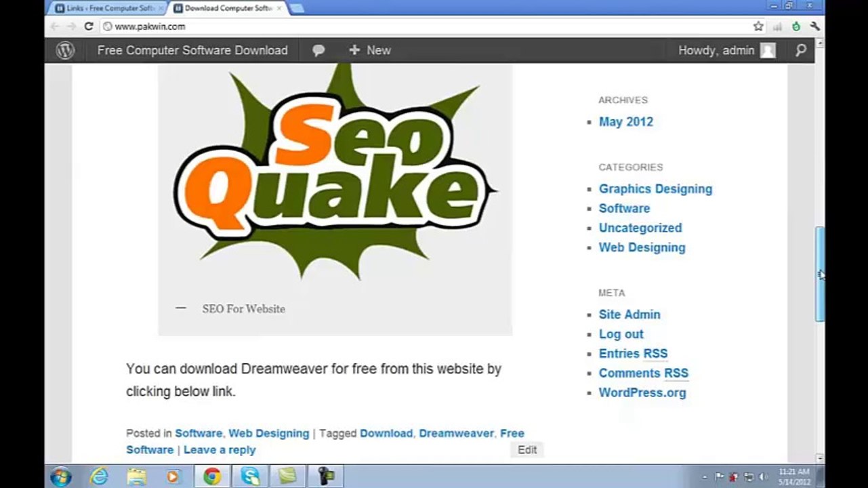Show hidden system tray icons
868x488 pixels.
click(x=706, y=477)
